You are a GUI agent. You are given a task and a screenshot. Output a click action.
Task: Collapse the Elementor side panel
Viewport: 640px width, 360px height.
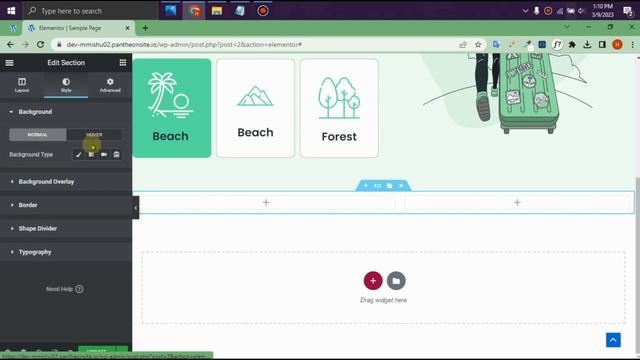(x=136, y=208)
